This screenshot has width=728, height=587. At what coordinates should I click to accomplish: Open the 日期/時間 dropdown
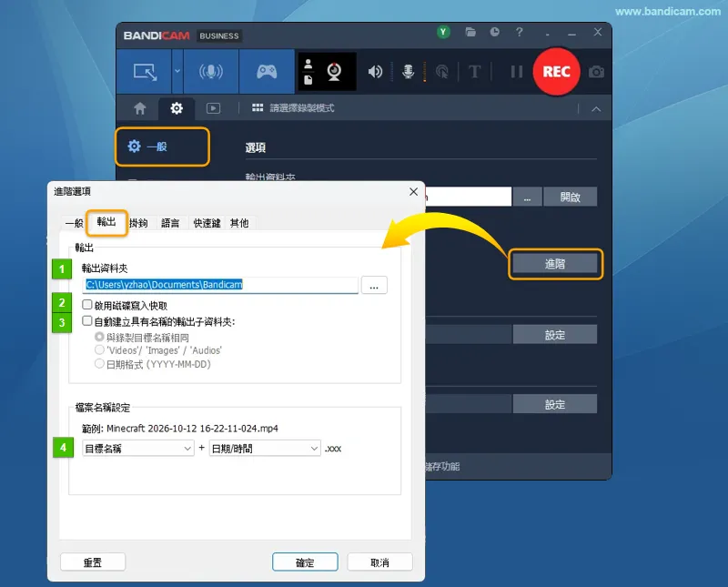click(x=265, y=448)
